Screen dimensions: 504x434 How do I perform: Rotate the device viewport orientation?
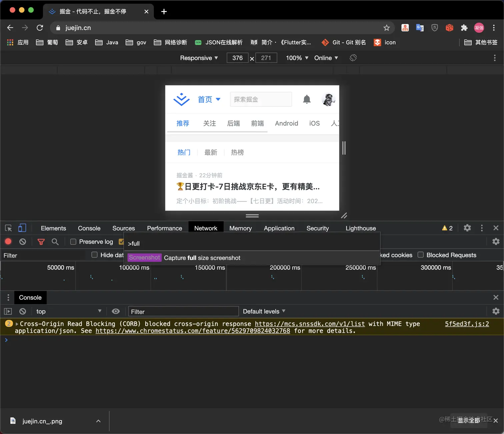[x=353, y=58]
